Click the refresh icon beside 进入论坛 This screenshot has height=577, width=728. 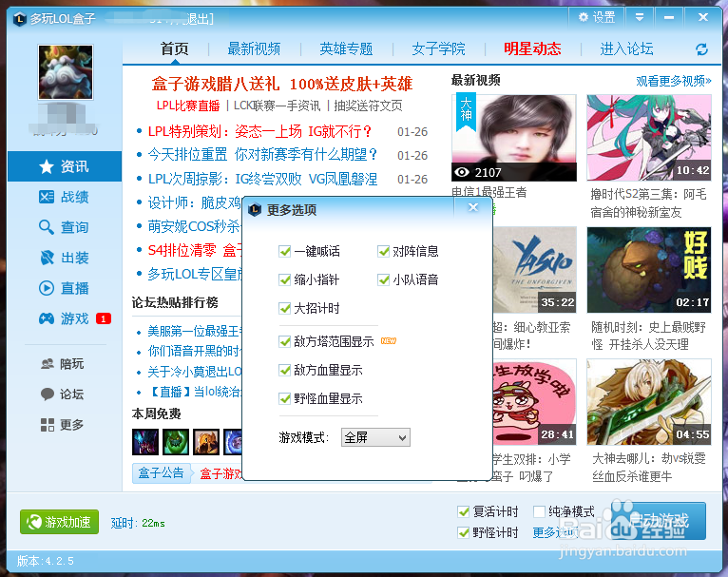pyautogui.click(x=702, y=49)
